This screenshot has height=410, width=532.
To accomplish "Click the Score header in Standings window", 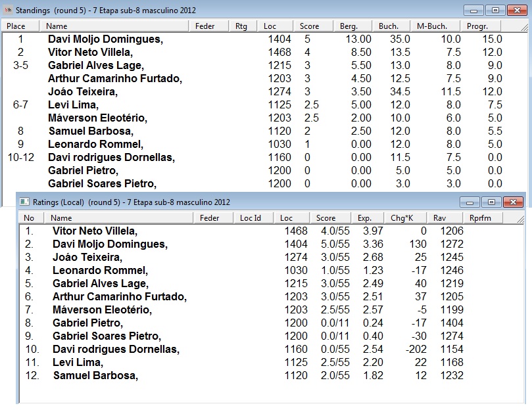I will pos(313,26).
